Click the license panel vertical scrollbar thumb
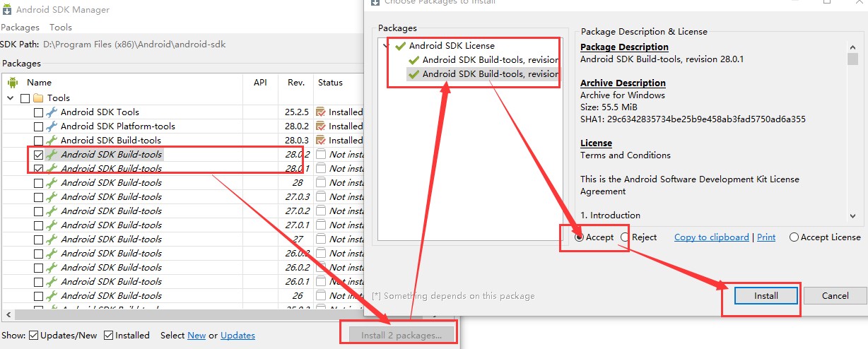The height and width of the screenshot is (349, 868). coord(852,59)
